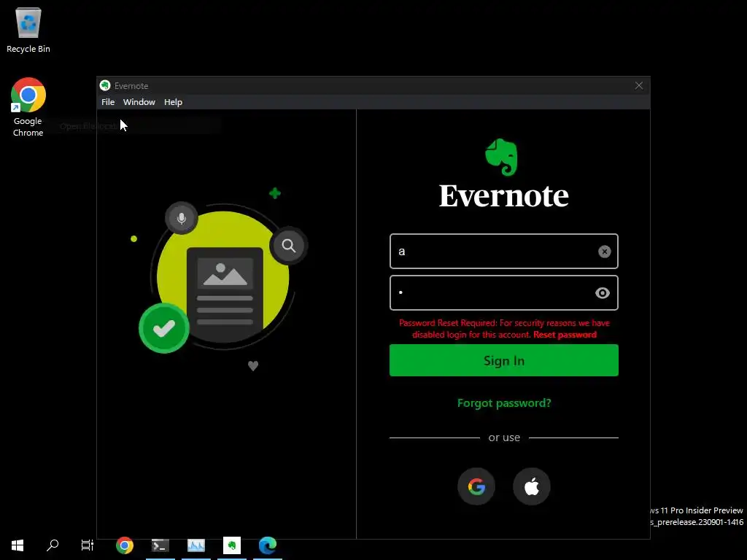Close the Evernote window
This screenshot has height=560, width=747.
(x=639, y=86)
